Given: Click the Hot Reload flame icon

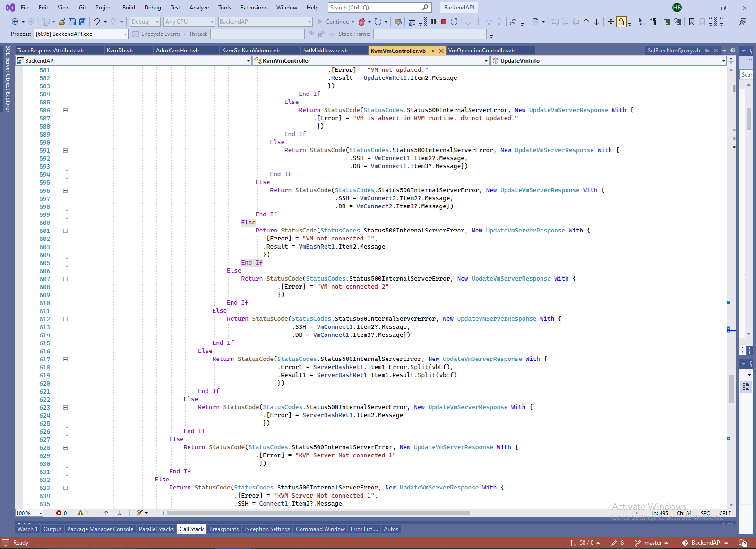Looking at the screenshot, I should tap(362, 22).
